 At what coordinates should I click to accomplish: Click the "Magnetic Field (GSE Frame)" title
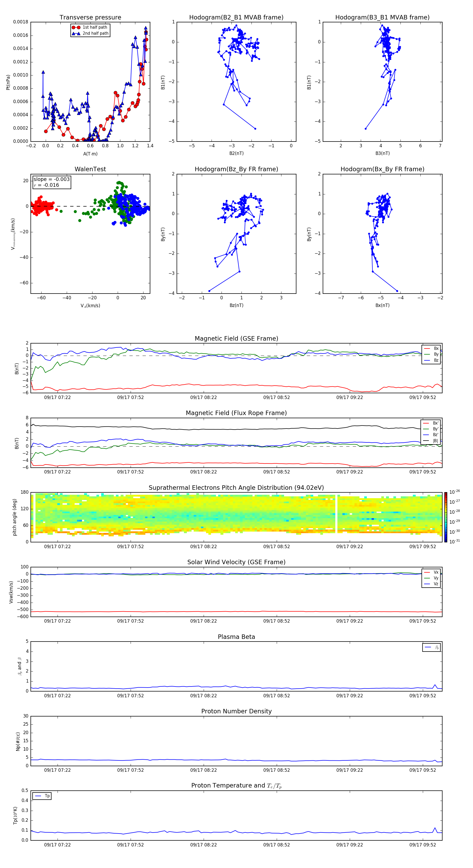tap(236, 339)
